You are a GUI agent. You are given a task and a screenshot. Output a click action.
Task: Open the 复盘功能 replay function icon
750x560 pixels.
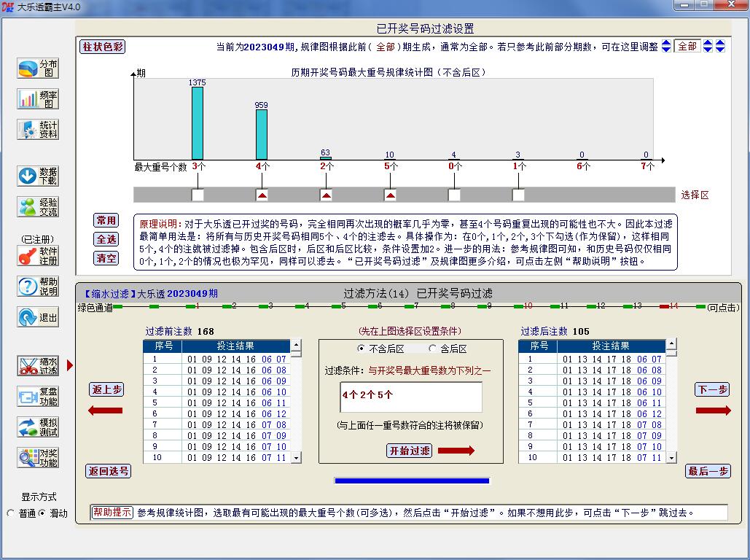[38, 397]
